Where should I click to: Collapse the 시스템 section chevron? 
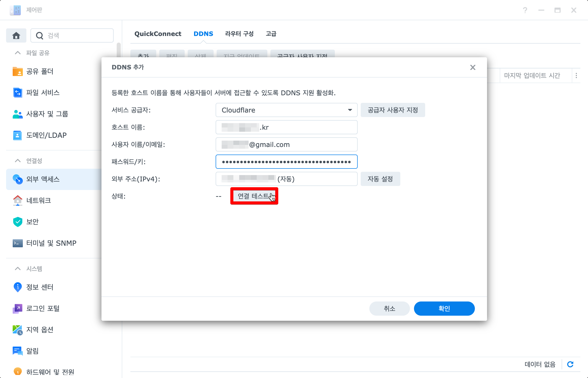18,269
